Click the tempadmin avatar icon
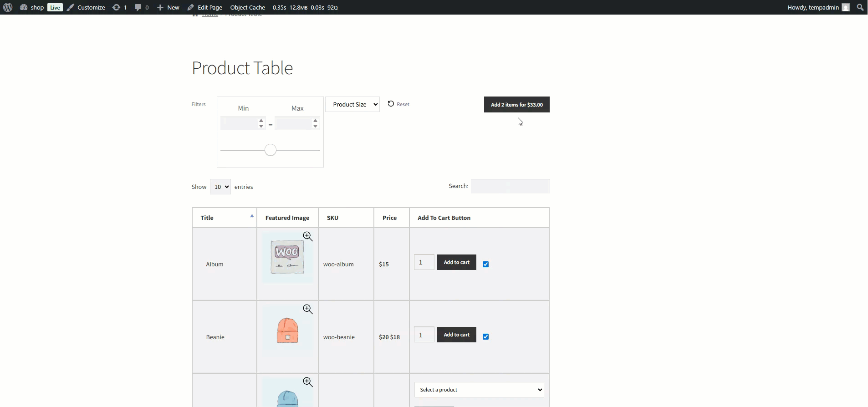868x407 pixels. point(846,7)
